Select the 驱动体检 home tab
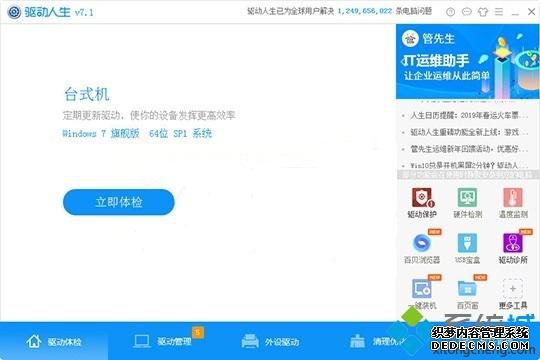Viewport: 540px width, 360px height. pyautogui.click(x=54, y=341)
